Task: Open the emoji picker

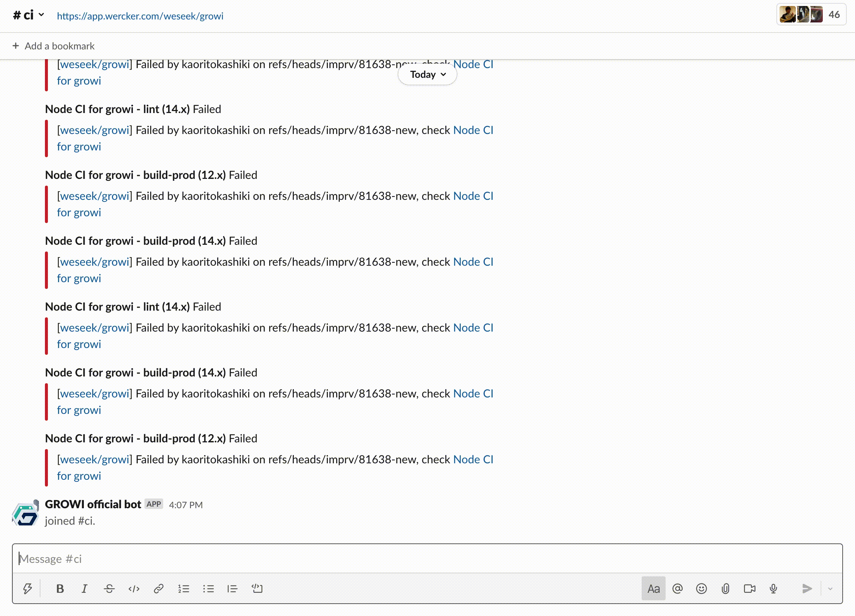Action: 701,588
